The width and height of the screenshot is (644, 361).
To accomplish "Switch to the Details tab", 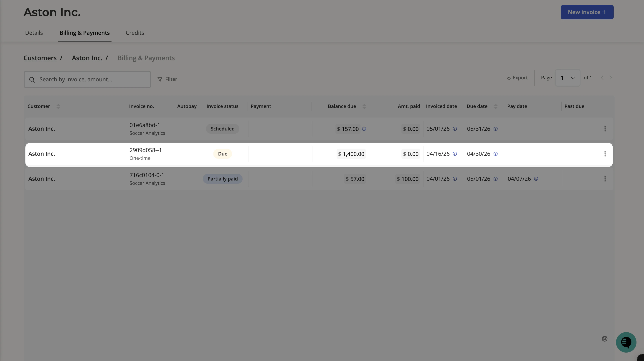I will click(34, 33).
